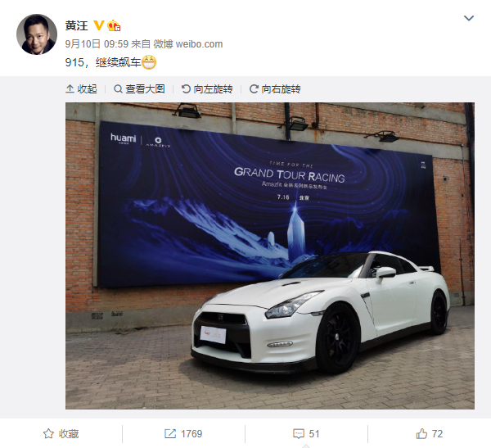Viewport: 491px width, 448px height.
Task: Click the yellow V verified badge
Action: [x=99, y=25]
